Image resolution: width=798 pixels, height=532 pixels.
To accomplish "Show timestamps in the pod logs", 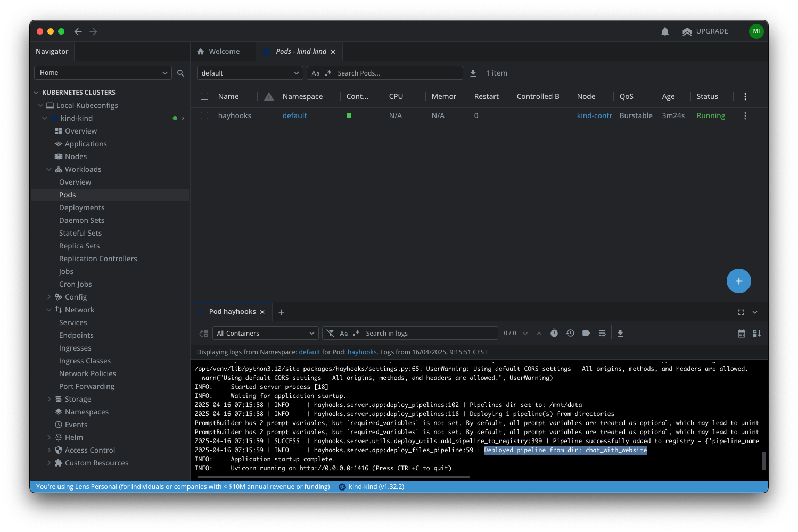I will pos(554,332).
